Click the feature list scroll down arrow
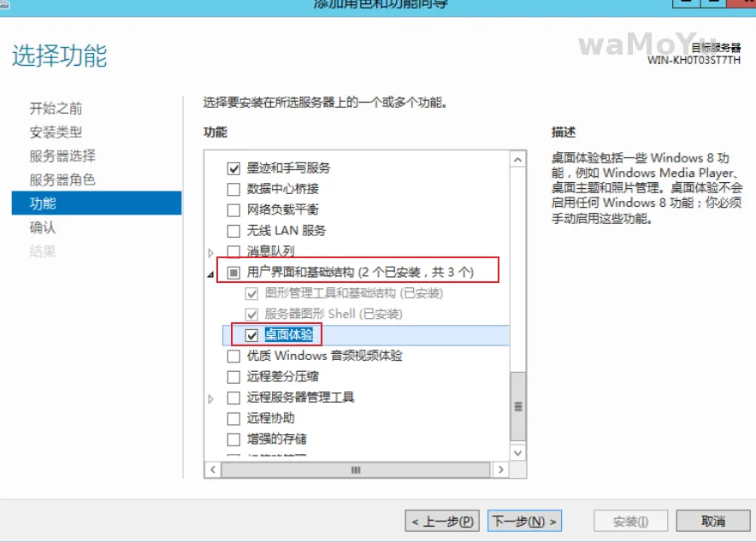The width and height of the screenshot is (756, 542). pyautogui.click(x=517, y=453)
